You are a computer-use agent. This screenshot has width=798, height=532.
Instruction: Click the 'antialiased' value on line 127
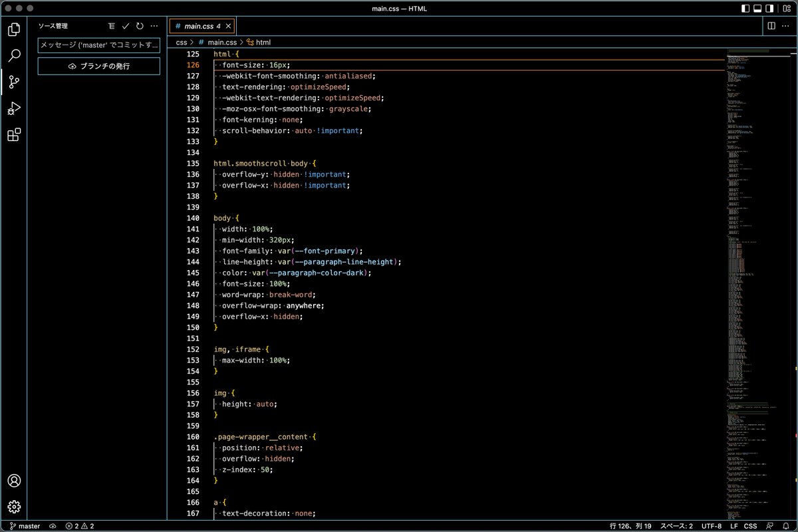(x=348, y=76)
